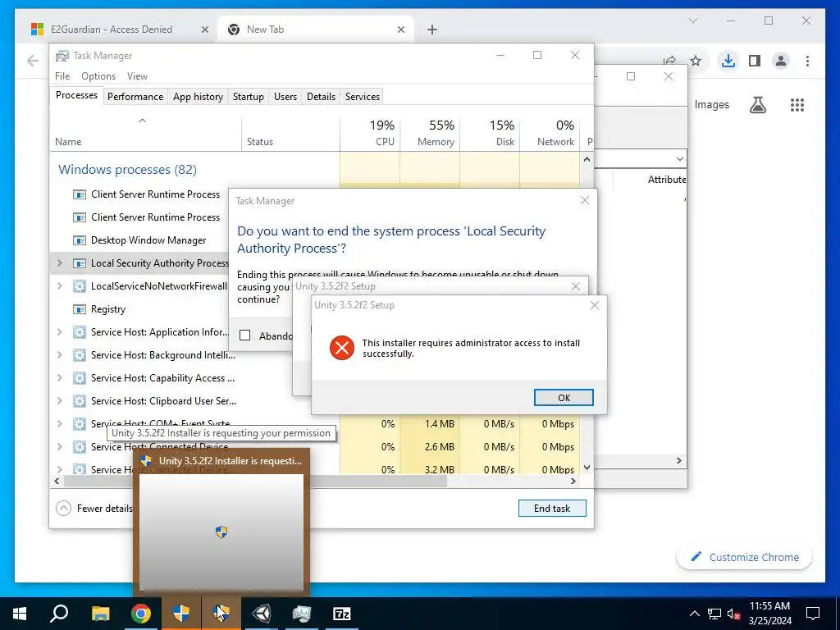Image resolution: width=840 pixels, height=630 pixels.
Task: Sort by CPU column header
Action: (370, 133)
